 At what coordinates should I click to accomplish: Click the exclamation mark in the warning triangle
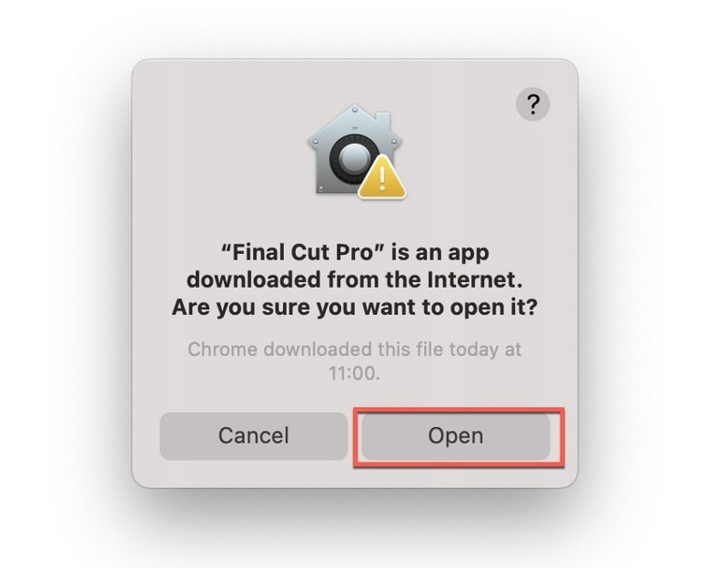click(x=382, y=178)
